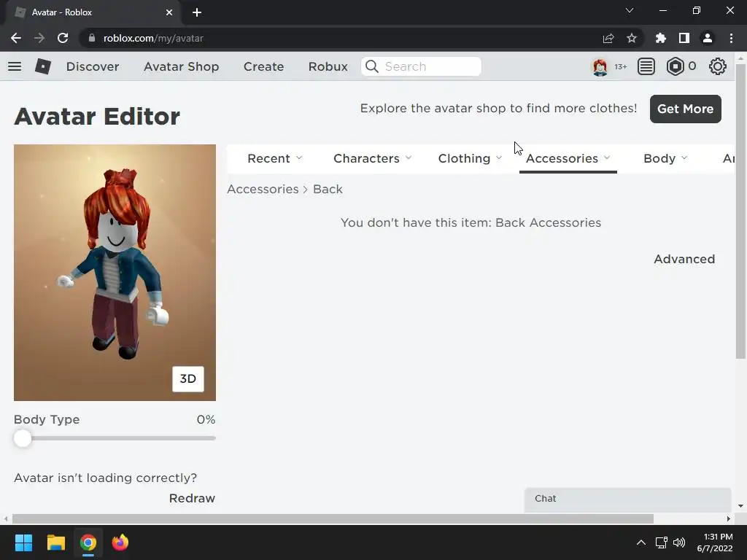Click the search magnifier icon
This screenshot has width=747, height=560.
point(372,66)
